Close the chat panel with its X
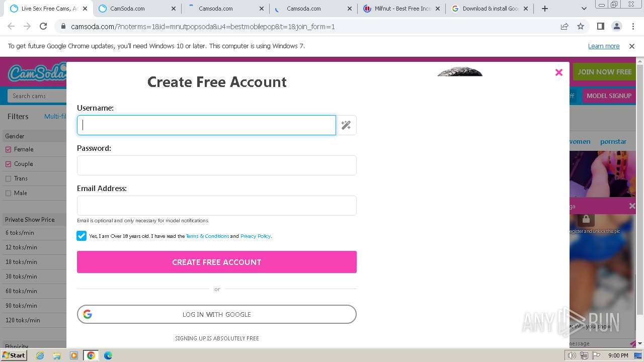This screenshot has width=644, height=362. [632, 206]
